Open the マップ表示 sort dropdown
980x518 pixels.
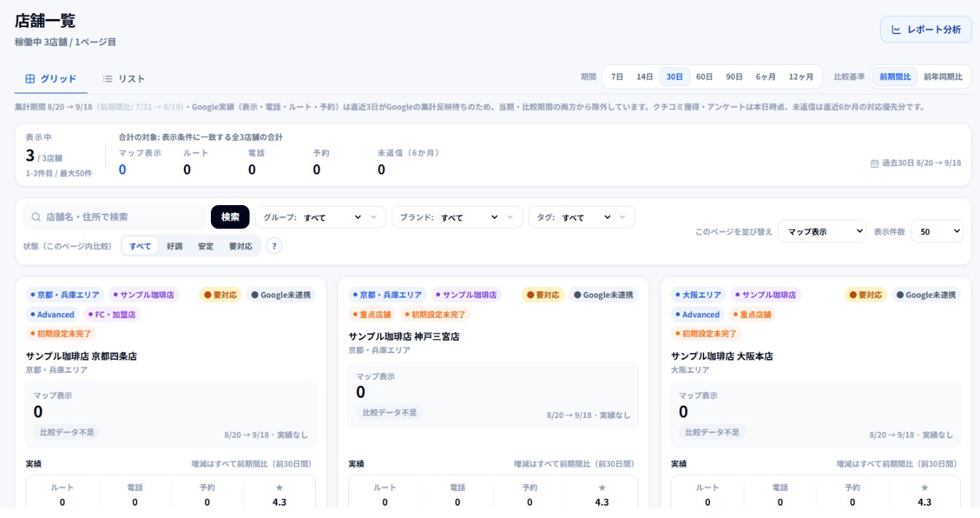(x=822, y=231)
